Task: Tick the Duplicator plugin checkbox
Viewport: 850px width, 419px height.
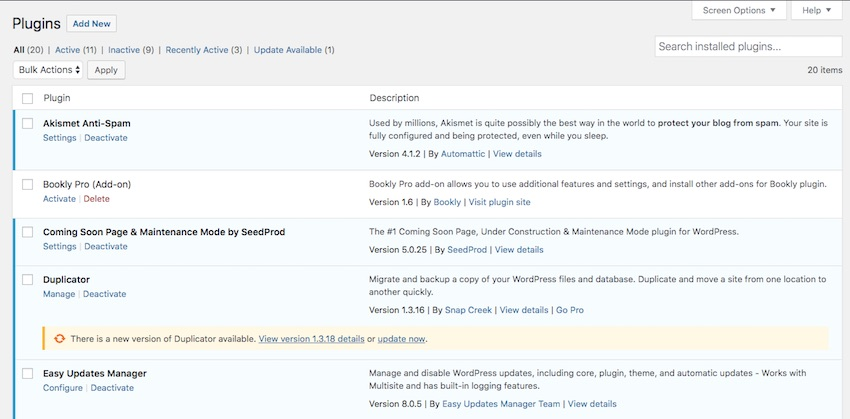Action: tap(27, 280)
